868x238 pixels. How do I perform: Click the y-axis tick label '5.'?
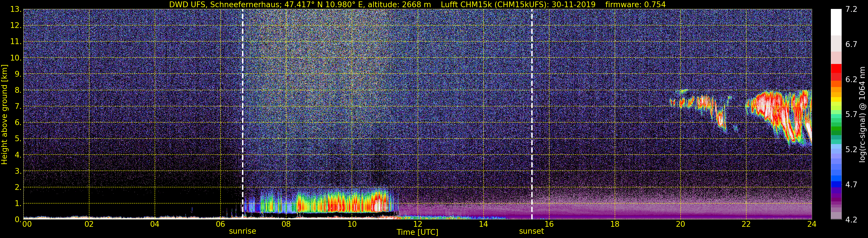18,139
